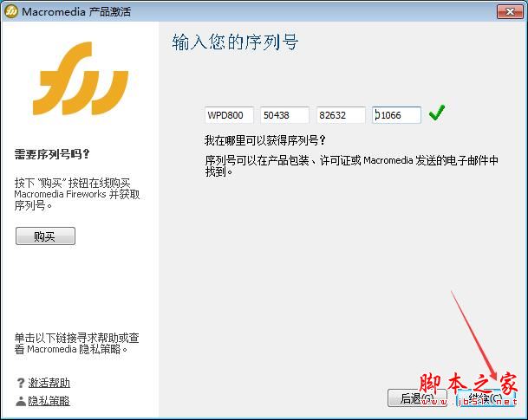Screen dimensions: 528x420
Task: Click the serial field containing WPD800
Action: [x=229, y=115]
